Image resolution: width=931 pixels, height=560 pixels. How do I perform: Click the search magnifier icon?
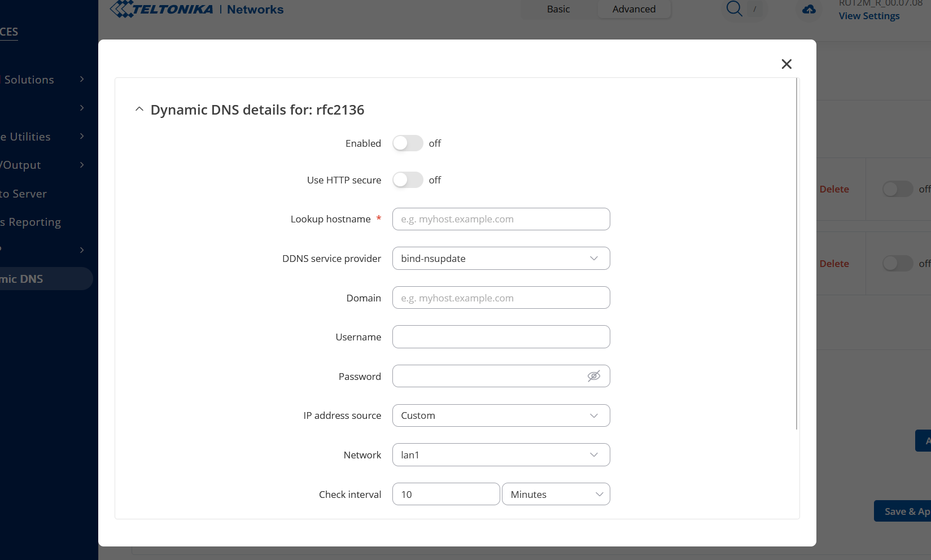pos(734,9)
